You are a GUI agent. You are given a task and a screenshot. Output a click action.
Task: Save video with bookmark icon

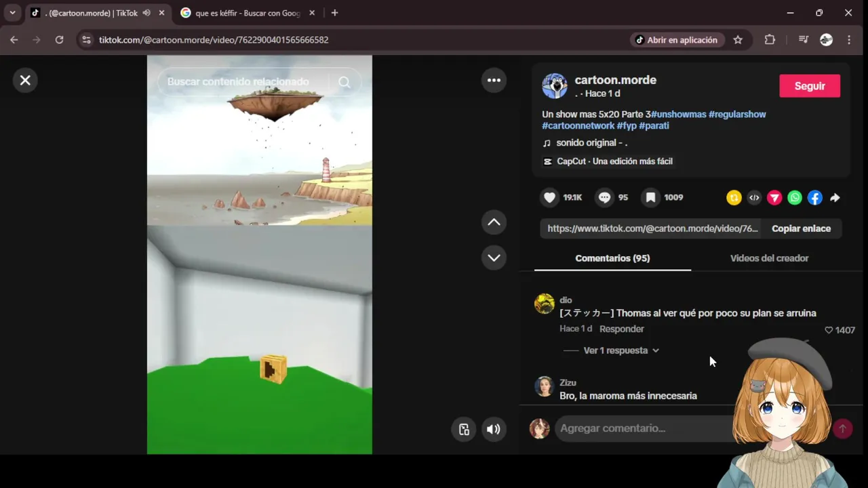click(x=650, y=197)
